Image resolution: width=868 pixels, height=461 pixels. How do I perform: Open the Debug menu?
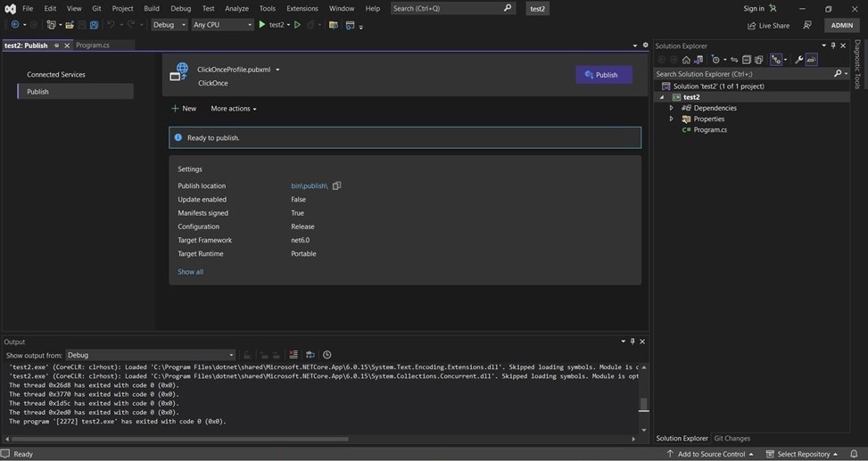(180, 9)
